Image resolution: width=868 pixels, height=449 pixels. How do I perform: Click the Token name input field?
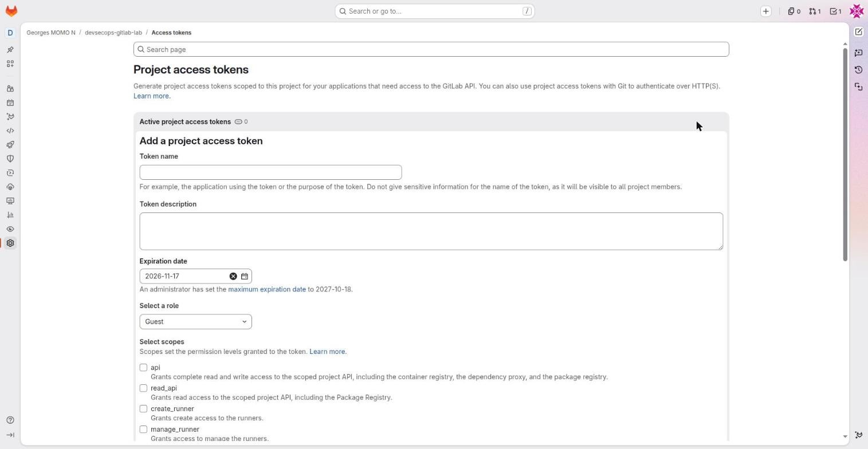pos(270,172)
